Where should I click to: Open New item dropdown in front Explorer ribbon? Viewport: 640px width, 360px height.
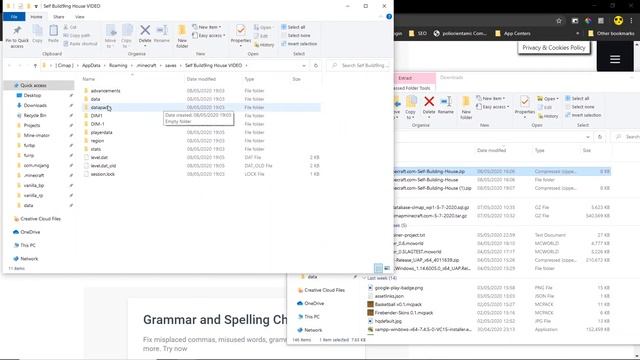207,27
